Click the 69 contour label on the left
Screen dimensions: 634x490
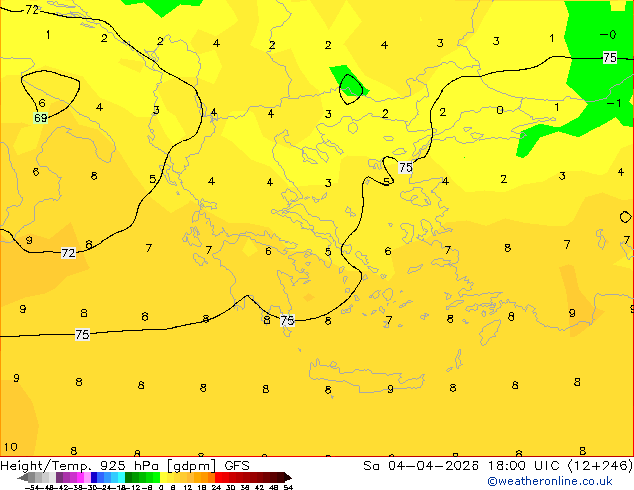point(40,118)
